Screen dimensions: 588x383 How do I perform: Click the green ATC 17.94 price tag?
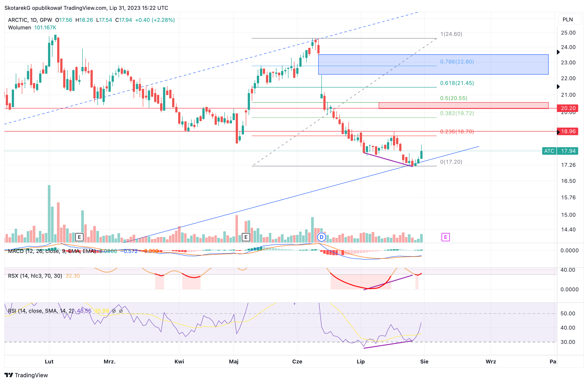560,151
